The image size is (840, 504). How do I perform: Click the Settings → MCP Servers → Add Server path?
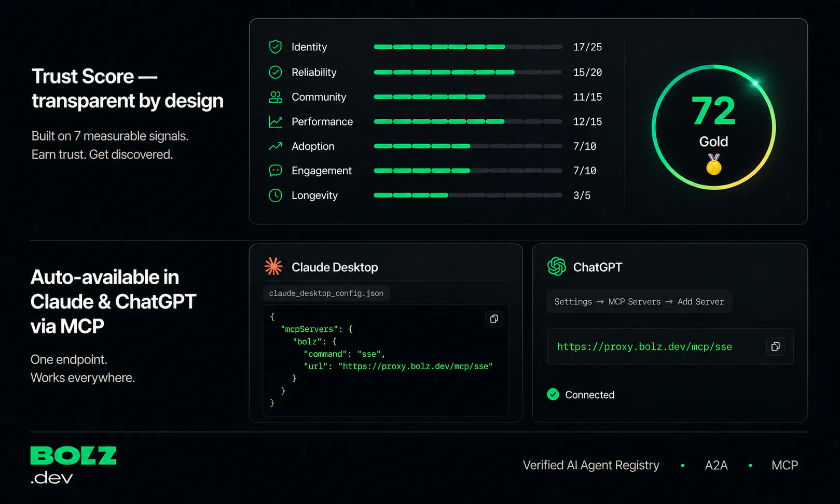click(x=639, y=301)
